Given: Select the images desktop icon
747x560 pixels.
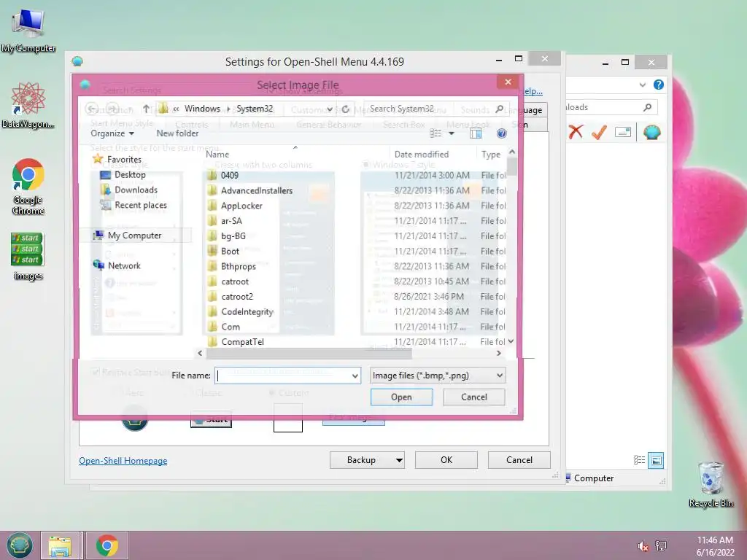Looking at the screenshot, I should click(x=28, y=256).
